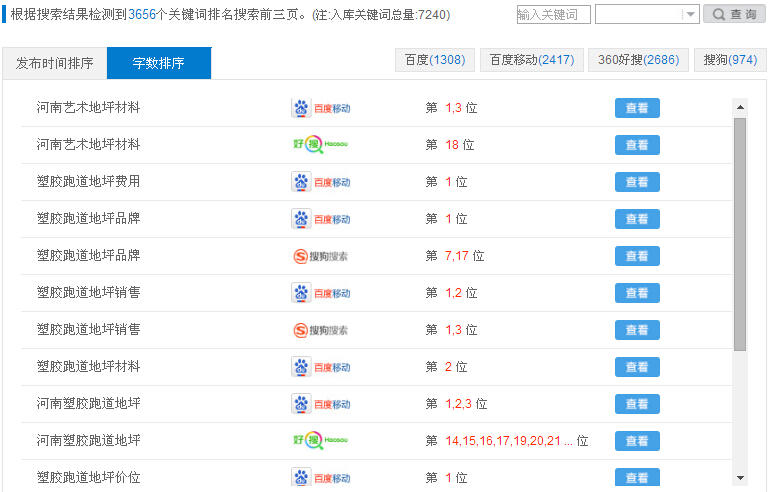Click Haosou logo in 河南塑胶跑道地坪 row ranked 14,15
This screenshot has width=771, height=492.
tap(321, 440)
